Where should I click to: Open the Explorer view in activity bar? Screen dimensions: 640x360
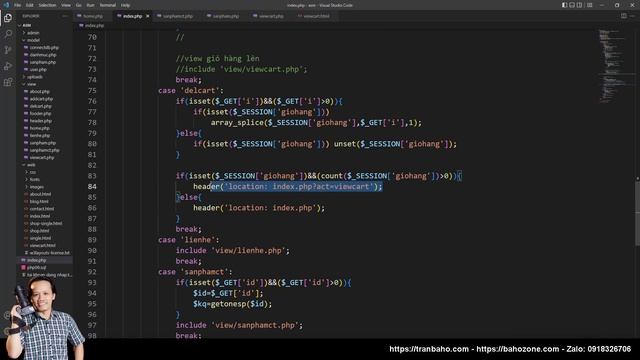click(8, 18)
